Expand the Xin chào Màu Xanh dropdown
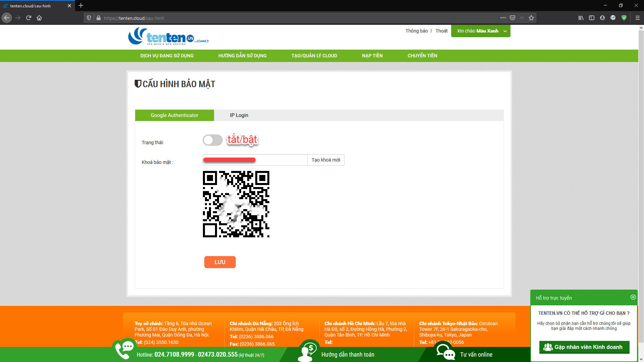This screenshot has height=362, width=644. pos(481,31)
